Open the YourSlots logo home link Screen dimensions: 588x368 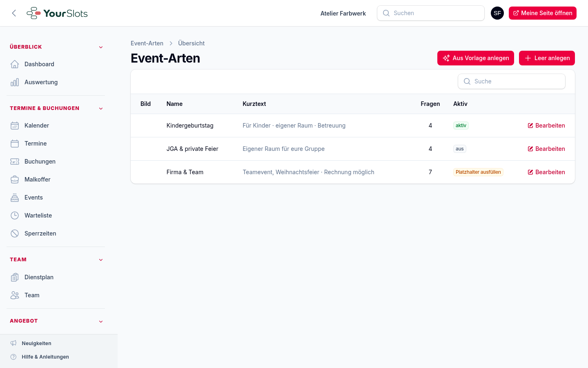(x=57, y=13)
